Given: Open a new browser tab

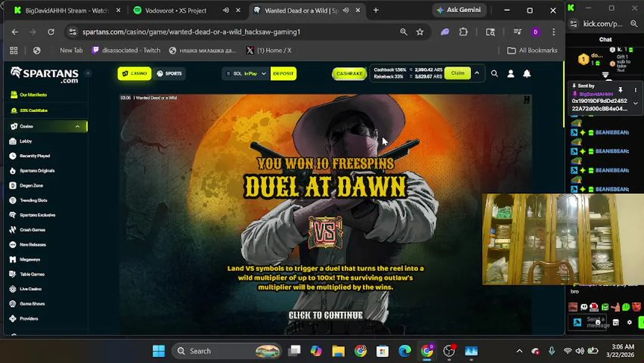Looking at the screenshot, I should 376,10.
